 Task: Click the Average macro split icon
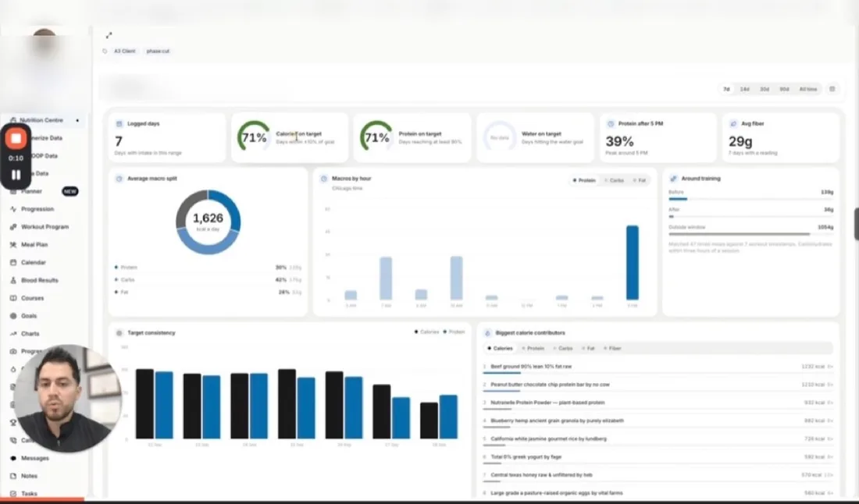pos(119,179)
